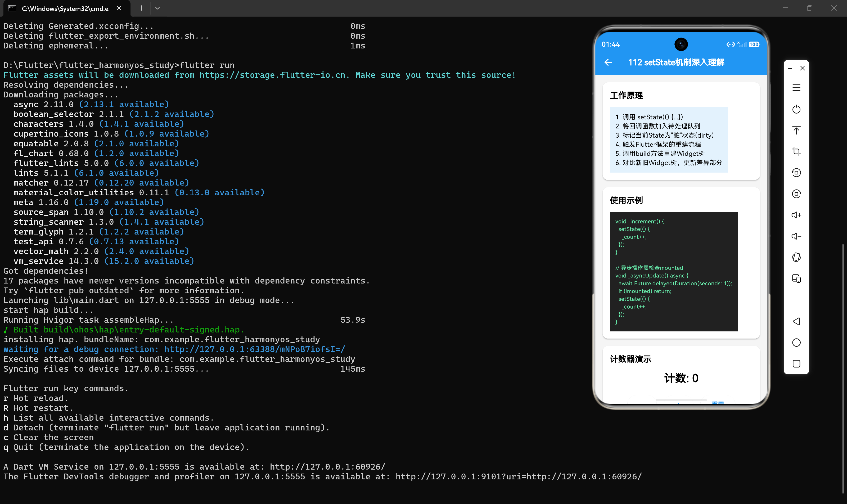847x504 pixels.
Task: Tap the emulator Home circle button
Action: tap(796, 343)
